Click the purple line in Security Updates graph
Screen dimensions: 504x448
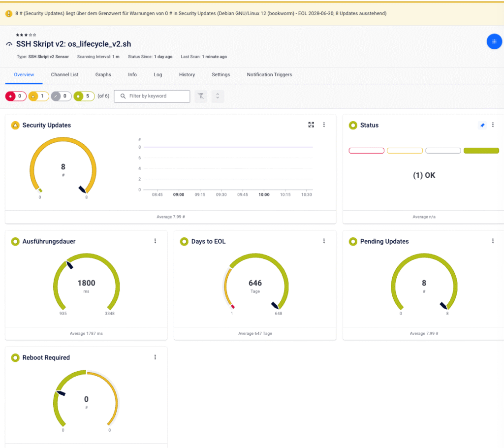coord(228,147)
